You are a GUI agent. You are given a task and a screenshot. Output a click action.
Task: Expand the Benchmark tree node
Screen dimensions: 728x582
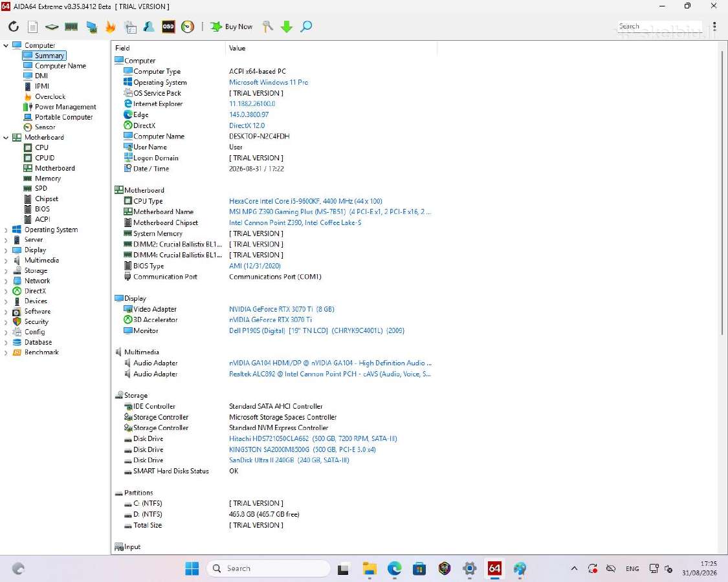(x=6, y=352)
